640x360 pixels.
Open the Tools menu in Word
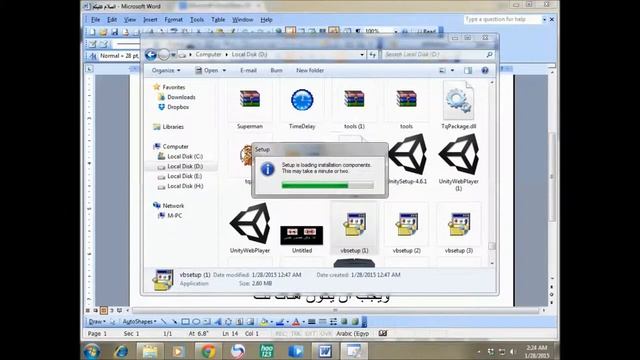pyautogui.click(x=197, y=20)
